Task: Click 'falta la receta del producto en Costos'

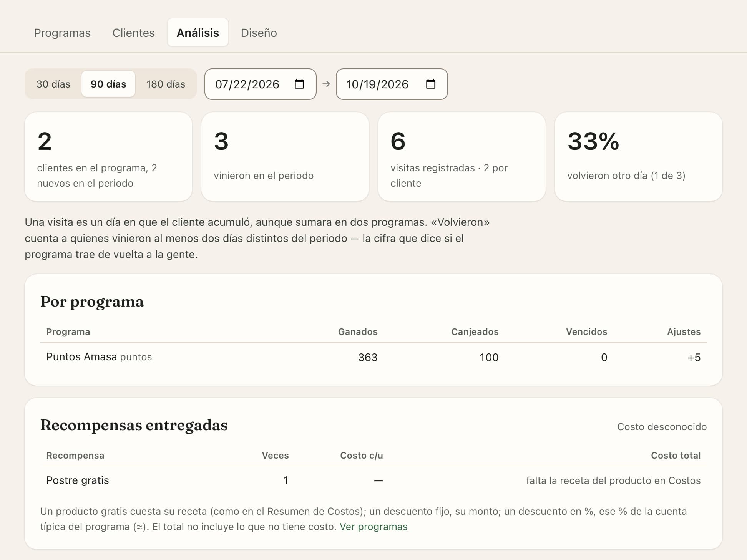Action: pos(613,480)
